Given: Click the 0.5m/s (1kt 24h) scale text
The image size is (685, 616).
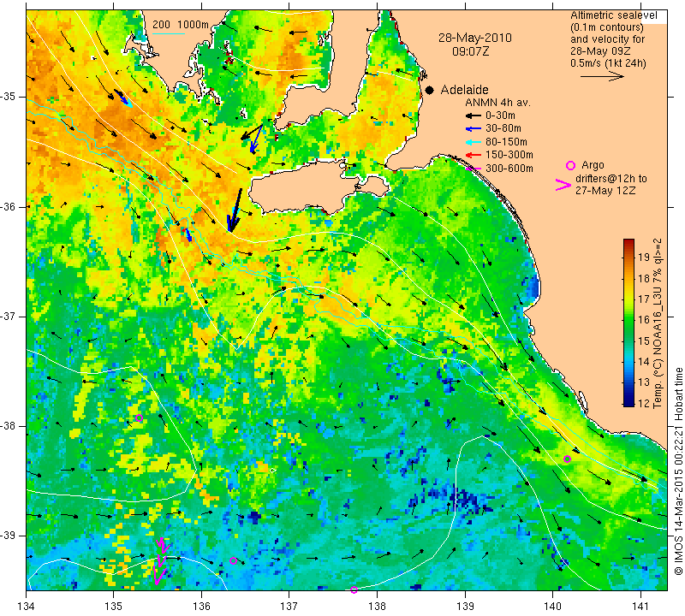Looking at the screenshot, I should point(608,63).
